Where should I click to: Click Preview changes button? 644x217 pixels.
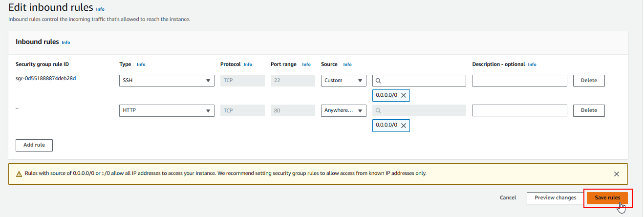[x=555, y=198]
